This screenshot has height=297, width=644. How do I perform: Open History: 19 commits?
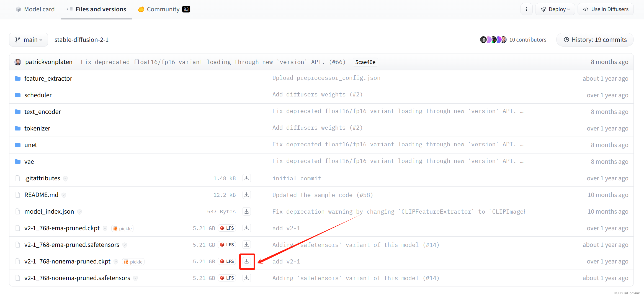tap(595, 40)
